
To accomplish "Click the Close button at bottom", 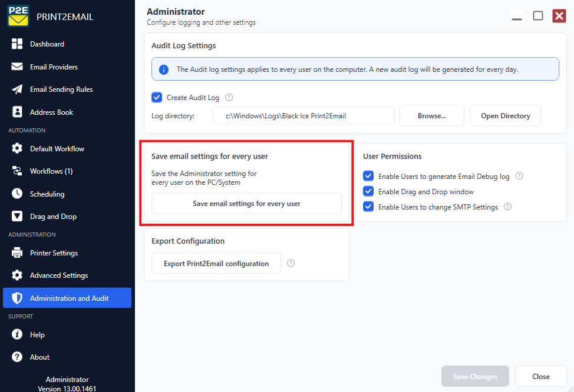I will coord(540,376).
